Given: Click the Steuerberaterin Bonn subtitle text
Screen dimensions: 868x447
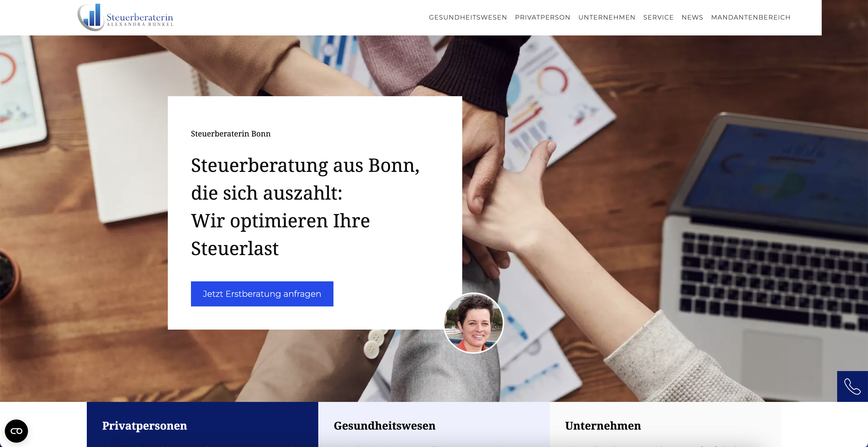Looking at the screenshot, I should (231, 134).
